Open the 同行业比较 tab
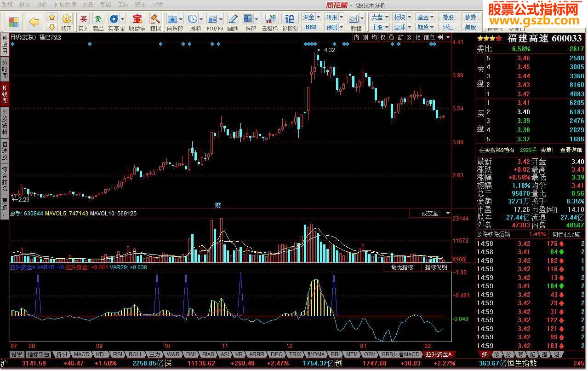 (566, 234)
